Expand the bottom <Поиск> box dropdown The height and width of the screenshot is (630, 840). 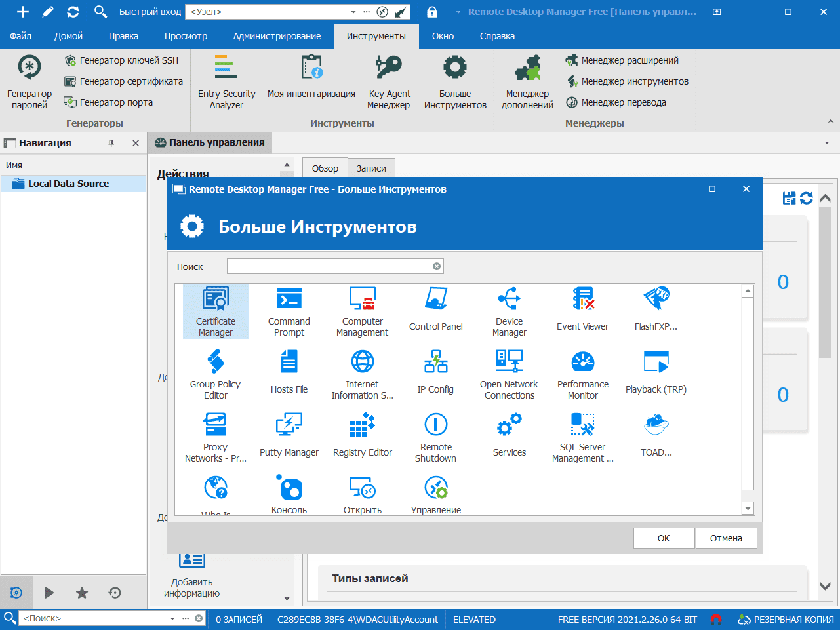[172, 618]
